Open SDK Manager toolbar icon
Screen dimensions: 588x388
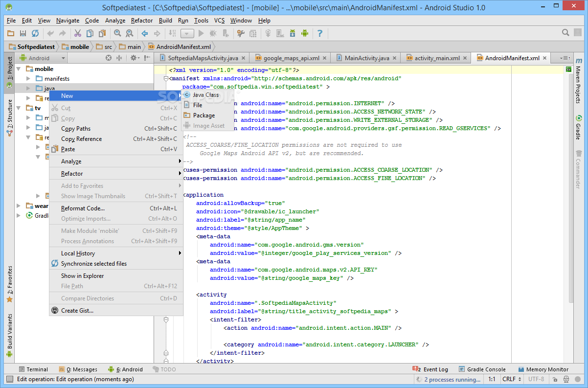tap(293, 33)
